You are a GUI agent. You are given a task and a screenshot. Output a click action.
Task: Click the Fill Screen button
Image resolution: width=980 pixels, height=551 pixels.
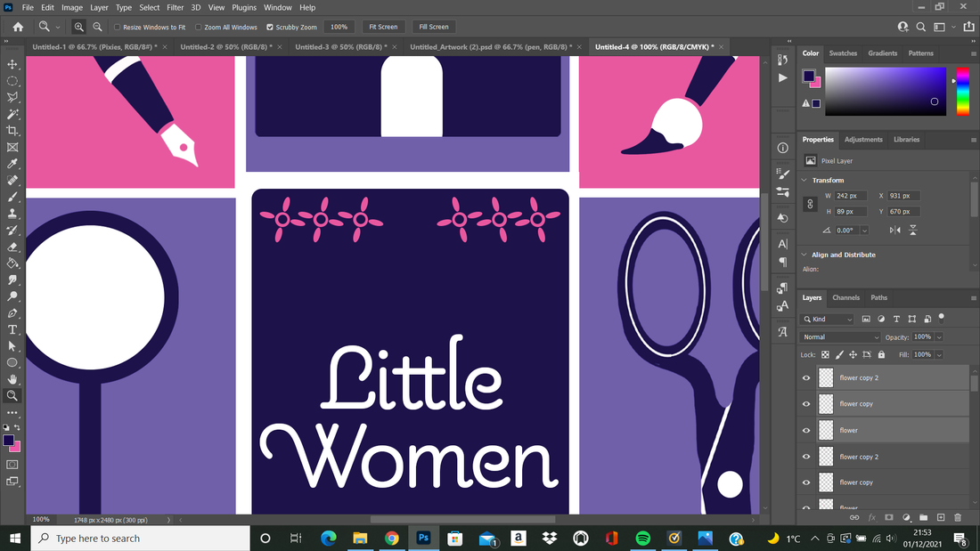(434, 27)
